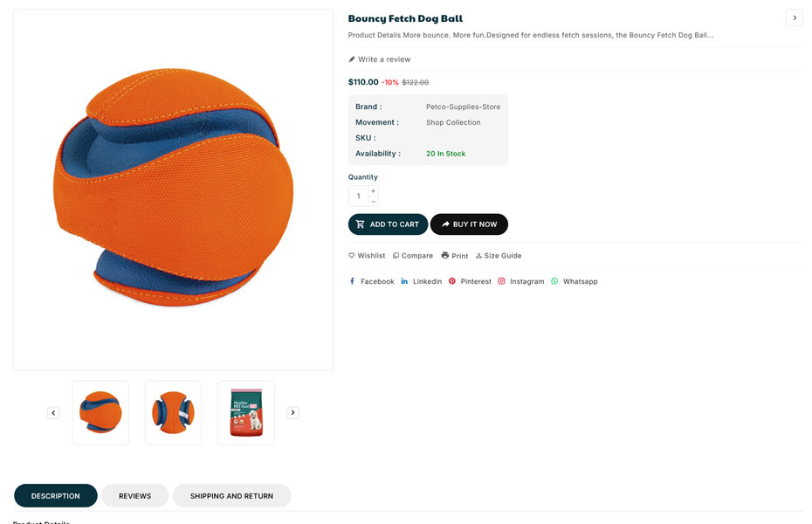The height and width of the screenshot is (524, 812).
Task: Share on Instagram icon
Action: pyautogui.click(x=501, y=281)
